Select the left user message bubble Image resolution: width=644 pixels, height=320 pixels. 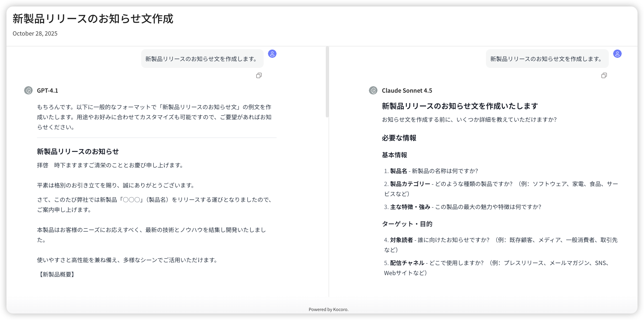pyautogui.click(x=202, y=59)
